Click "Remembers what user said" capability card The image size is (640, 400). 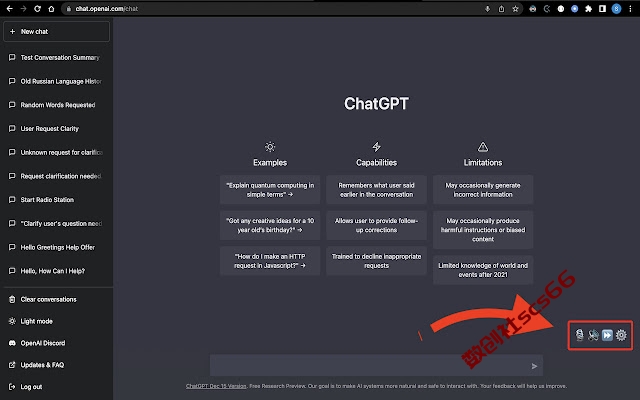click(376, 190)
